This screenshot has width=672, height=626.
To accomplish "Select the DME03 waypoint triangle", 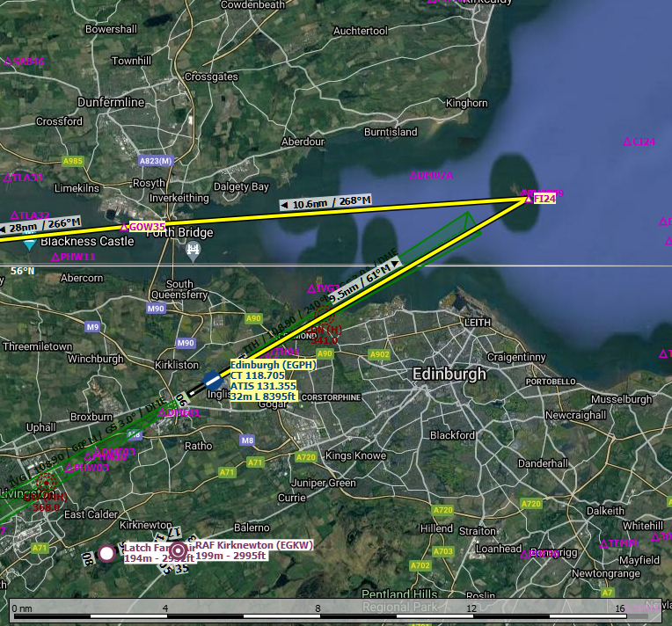I will pos(98,452).
